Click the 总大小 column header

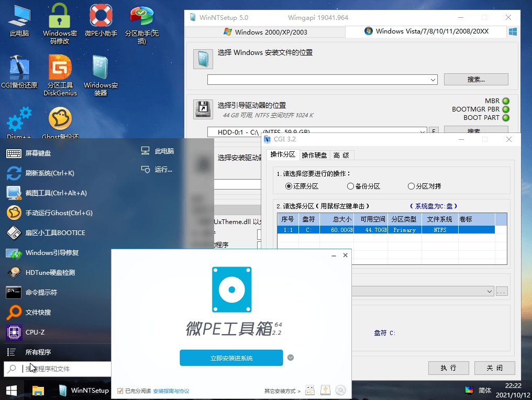click(x=337, y=219)
